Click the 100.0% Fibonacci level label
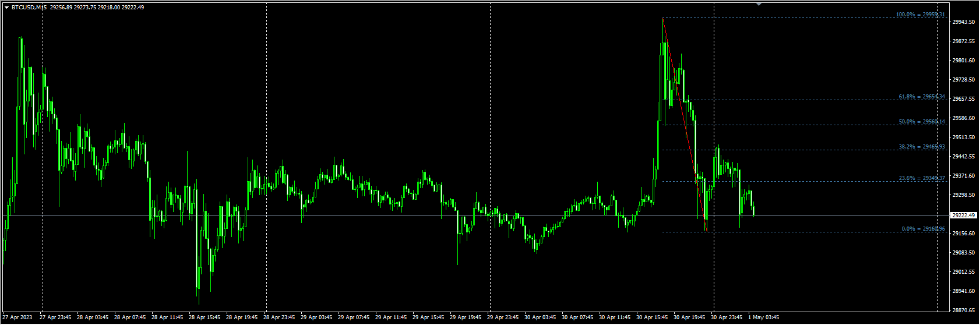980x325 pixels. point(921,15)
